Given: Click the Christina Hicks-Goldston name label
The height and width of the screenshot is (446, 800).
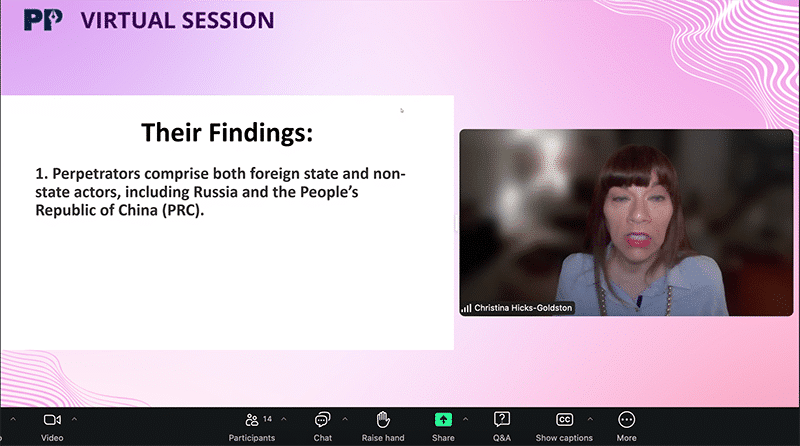Looking at the screenshot, I should [523, 308].
